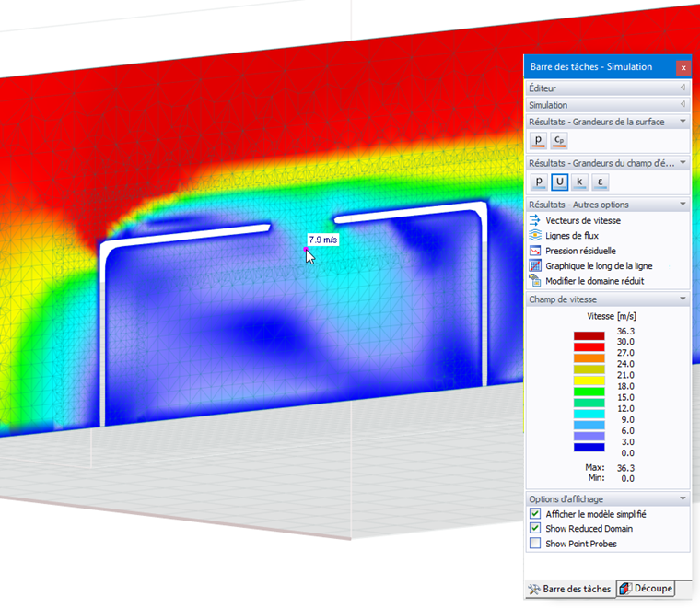
Task: Select Cp pressure coefficient result icon
Action: [x=558, y=140]
